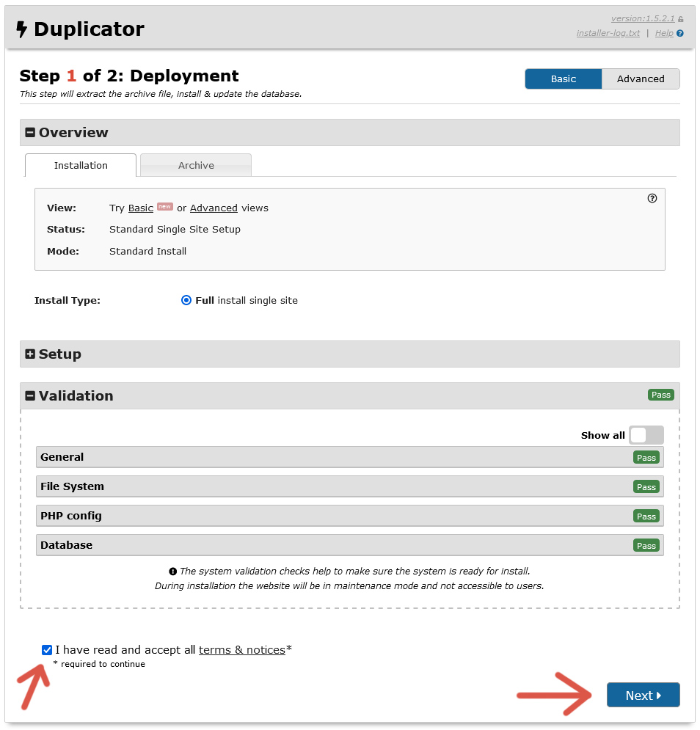Click the Advanced link in View row
Image resolution: width=700 pixels, height=730 pixels.
(214, 208)
